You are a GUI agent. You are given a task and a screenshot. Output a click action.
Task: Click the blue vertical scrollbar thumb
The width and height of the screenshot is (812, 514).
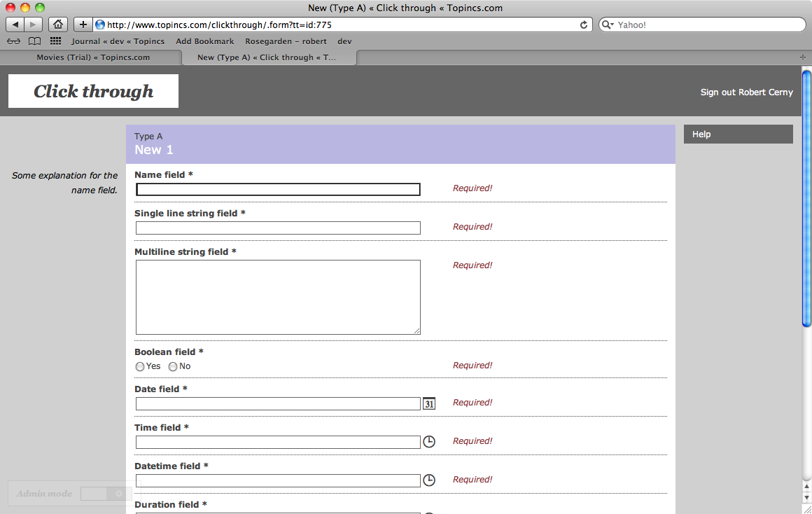click(806, 197)
